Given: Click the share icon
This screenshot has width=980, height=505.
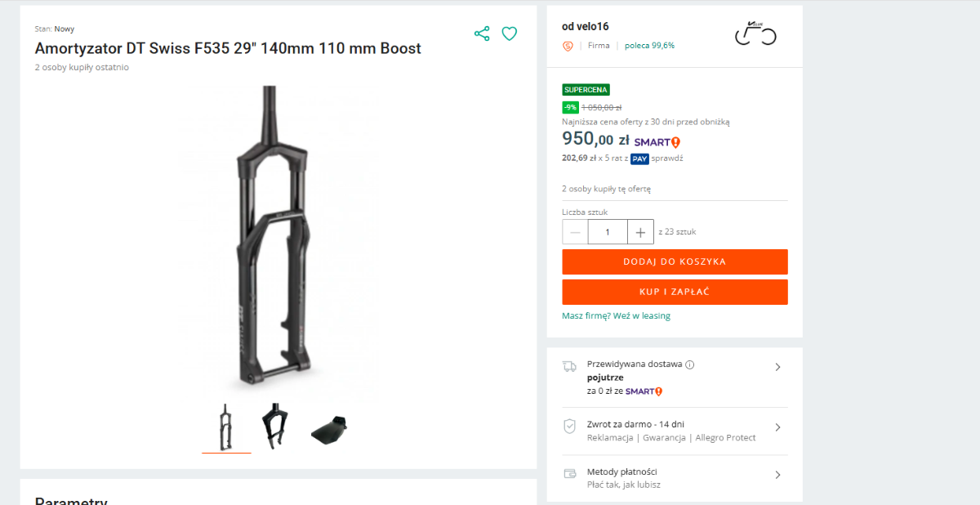Looking at the screenshot, I should pos(482,34).
